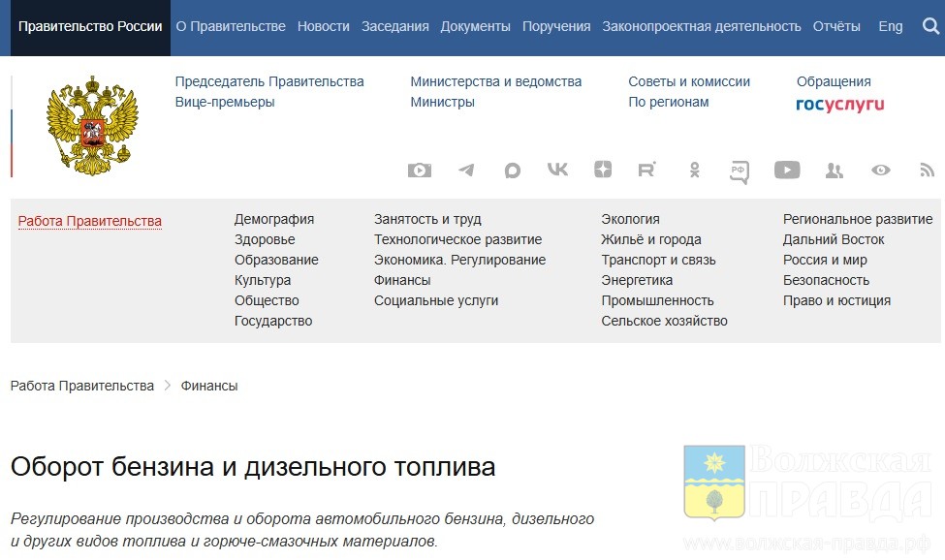Open the Telegram channel icon
The image size is (945, 560).
point(466,171)
